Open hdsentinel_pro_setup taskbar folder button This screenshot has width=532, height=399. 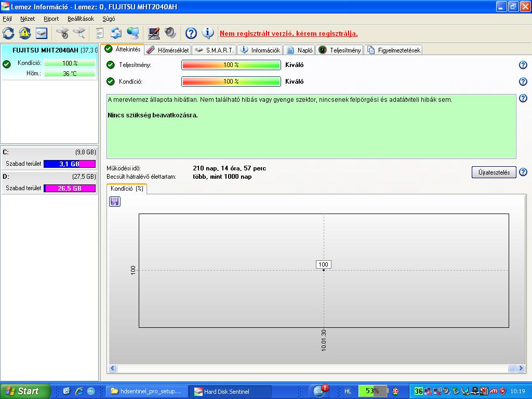click(147, 391)
